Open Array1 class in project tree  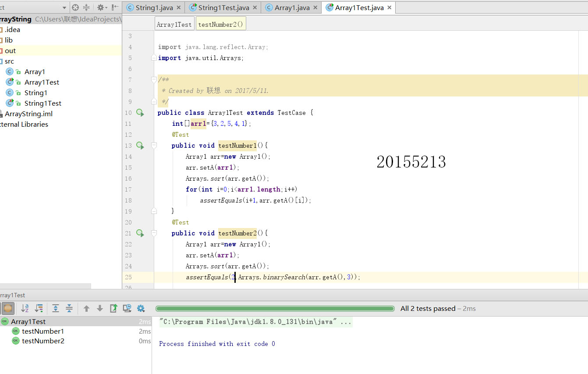(35, 72)
